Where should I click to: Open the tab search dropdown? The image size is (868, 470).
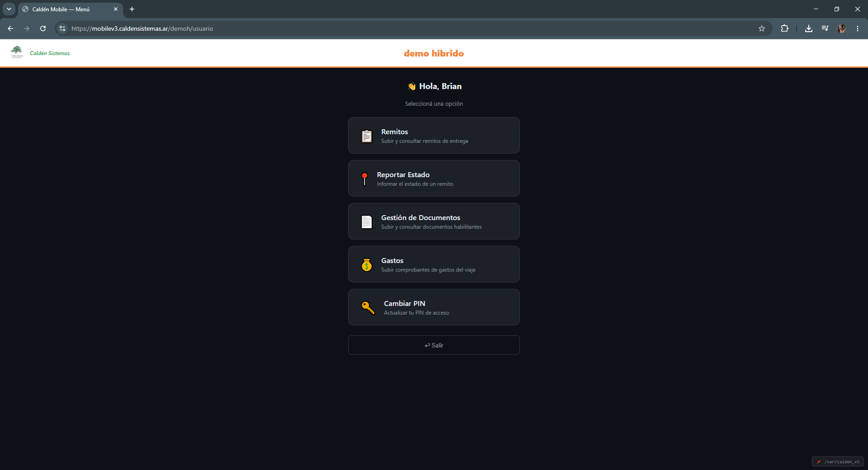(x=9, y=9)
